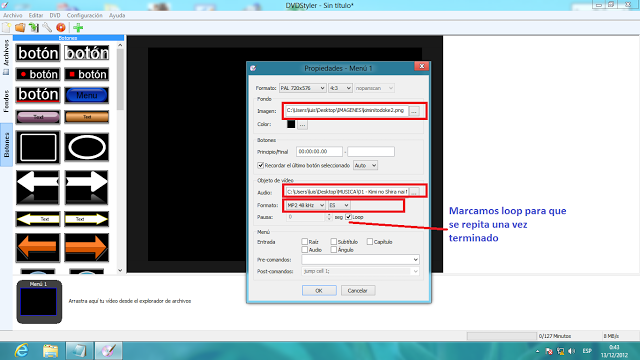Click the Save project toolbar icon
This screenshot has height=360, width=640.
coord(33,28)
